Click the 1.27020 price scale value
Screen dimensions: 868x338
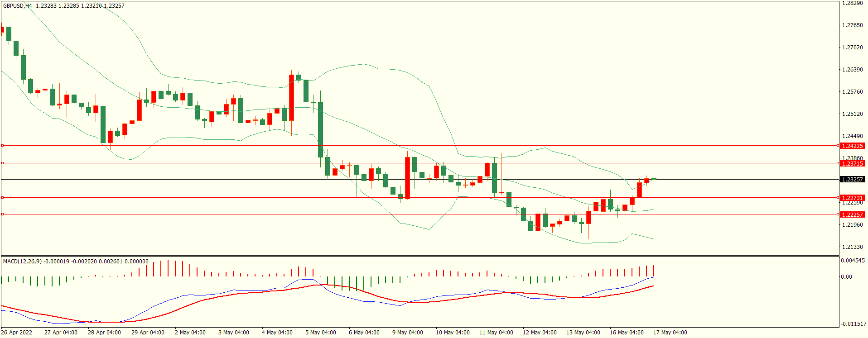point(852,48)
